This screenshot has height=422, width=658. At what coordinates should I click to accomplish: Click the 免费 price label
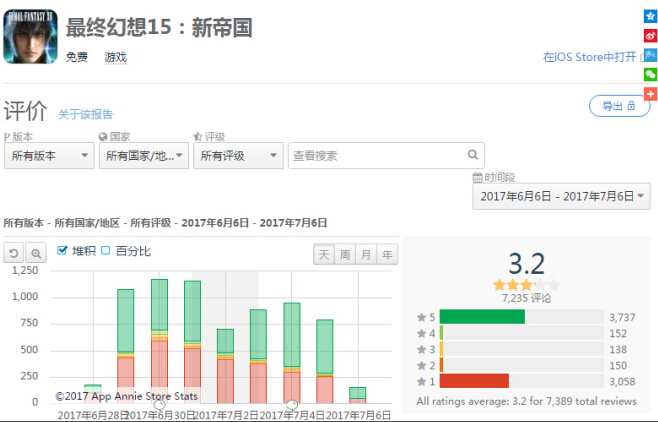point(77,57)
